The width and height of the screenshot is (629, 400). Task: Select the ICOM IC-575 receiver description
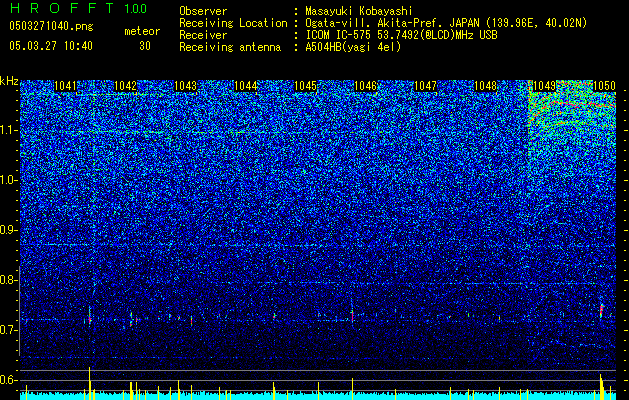click(402, 35)
